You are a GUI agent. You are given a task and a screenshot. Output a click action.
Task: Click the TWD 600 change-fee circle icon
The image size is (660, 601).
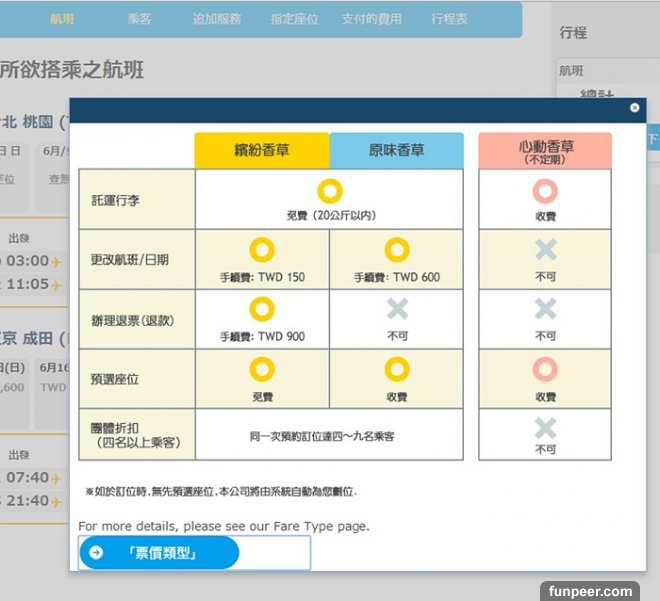point(397,250)
